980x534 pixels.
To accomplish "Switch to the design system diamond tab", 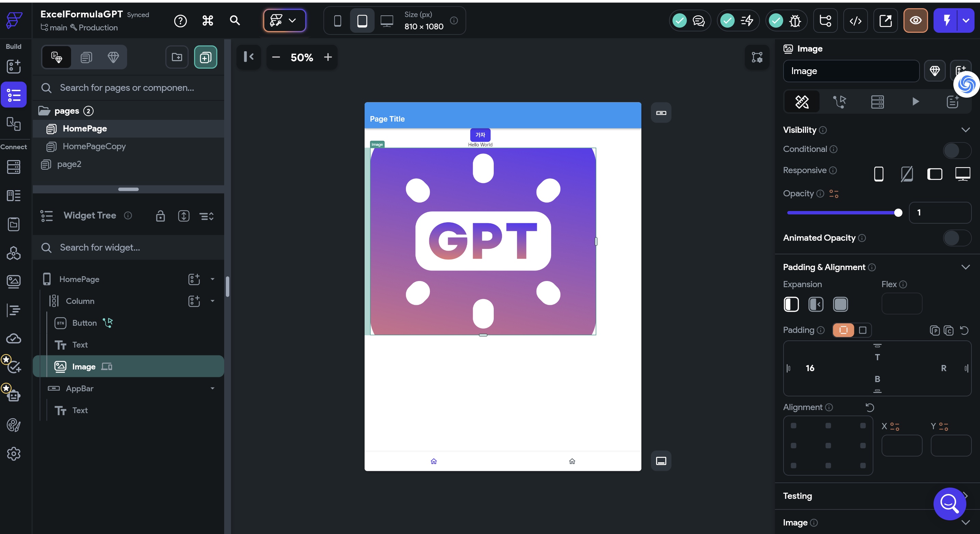I will coord(113,57).
